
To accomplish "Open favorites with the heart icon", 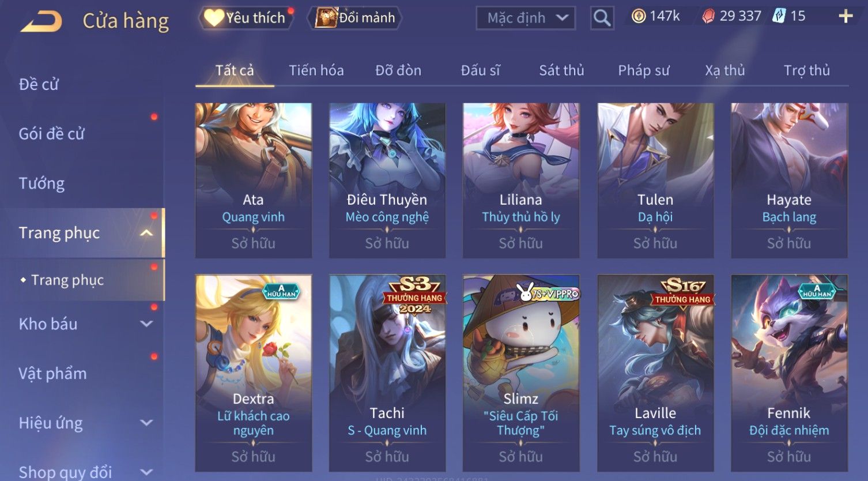I will 213,18.
